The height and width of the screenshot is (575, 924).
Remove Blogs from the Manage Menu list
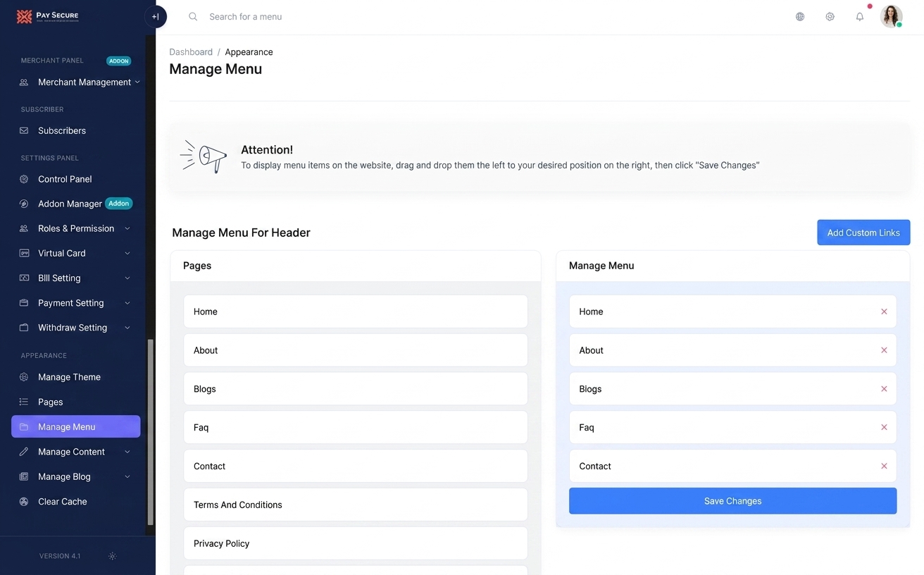(884, 389)
